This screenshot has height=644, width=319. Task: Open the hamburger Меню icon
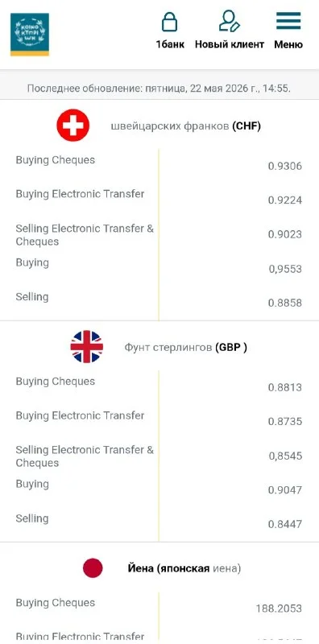coord(288,21)
